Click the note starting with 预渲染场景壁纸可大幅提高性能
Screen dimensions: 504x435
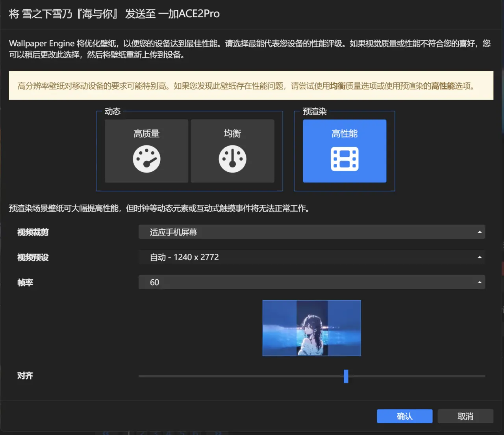click(160, 208)
